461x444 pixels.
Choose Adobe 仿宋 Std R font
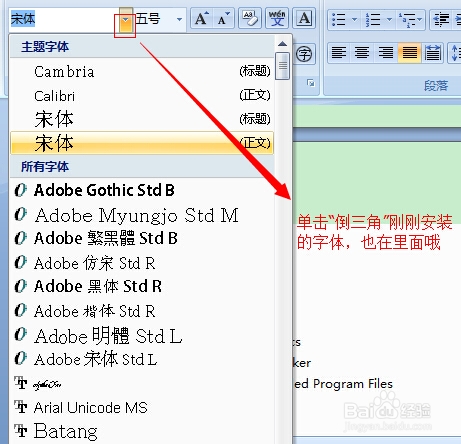[142, 263]
